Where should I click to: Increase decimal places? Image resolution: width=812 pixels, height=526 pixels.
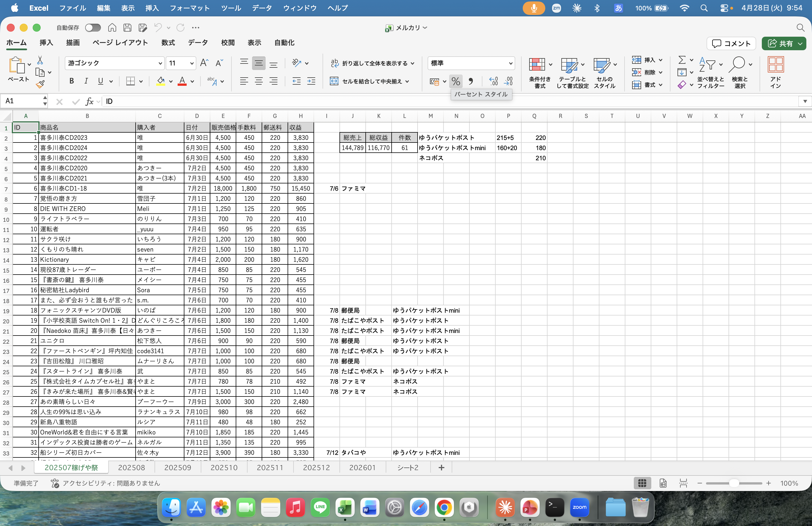493,81
